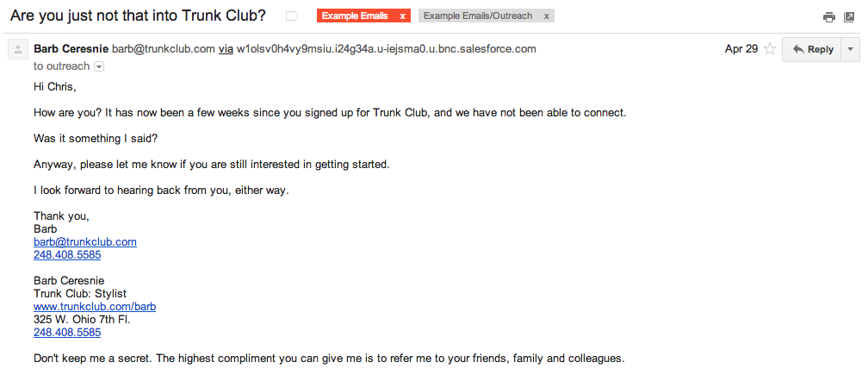Viewport: 868px width, 381px height.
Task: Open the gray Example Emails/Outreach label
Action: click(x=479, y=16)
